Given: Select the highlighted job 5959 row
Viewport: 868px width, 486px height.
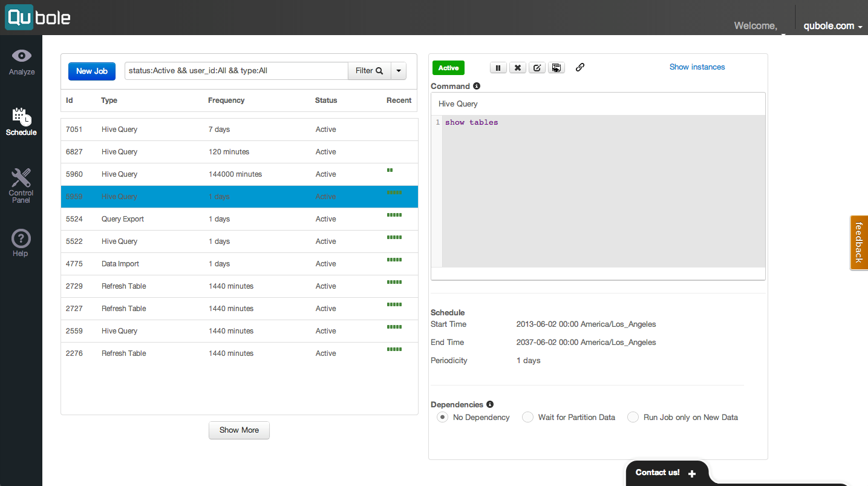Looking at the screenshot, I should click(x=240, y=197).
